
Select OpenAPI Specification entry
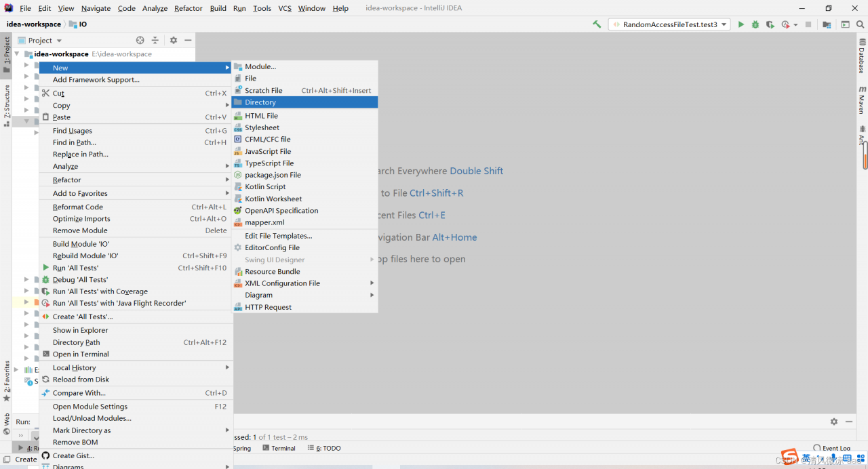coord(304,211)
